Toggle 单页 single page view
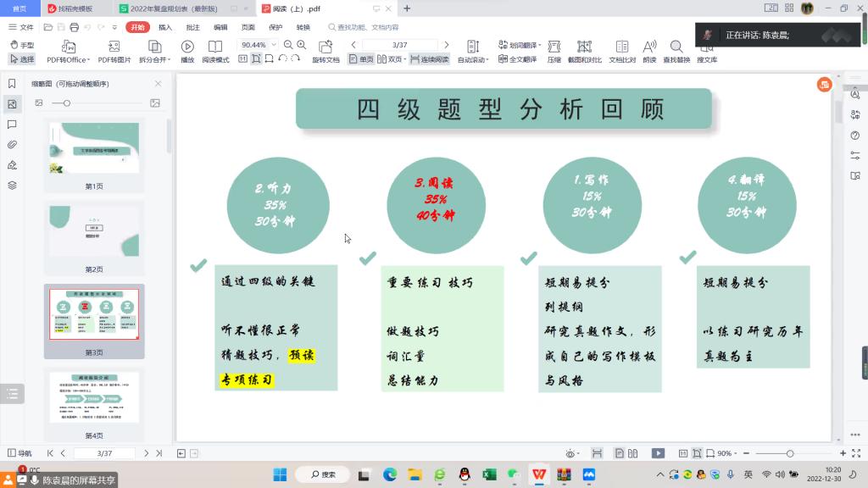868x488 pixels. [x=361, y=59]
